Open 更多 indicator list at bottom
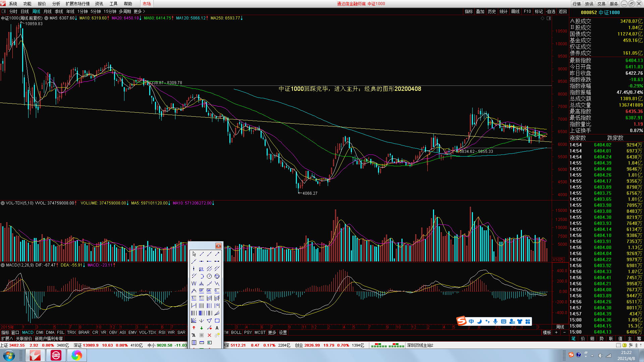The width and height of the screenshot is (644, 362). 272,333
